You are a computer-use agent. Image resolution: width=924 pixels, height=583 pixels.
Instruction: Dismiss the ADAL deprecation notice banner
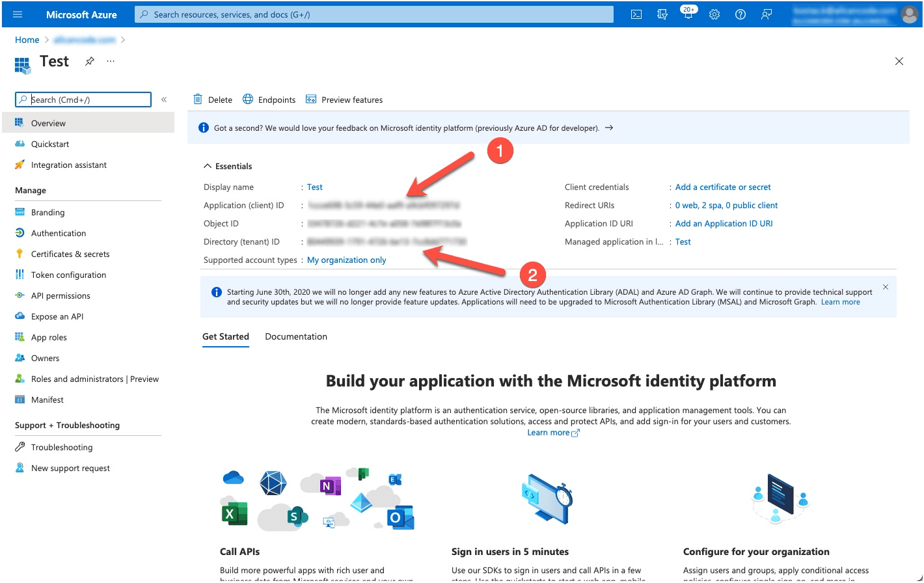tap(885, 287)
